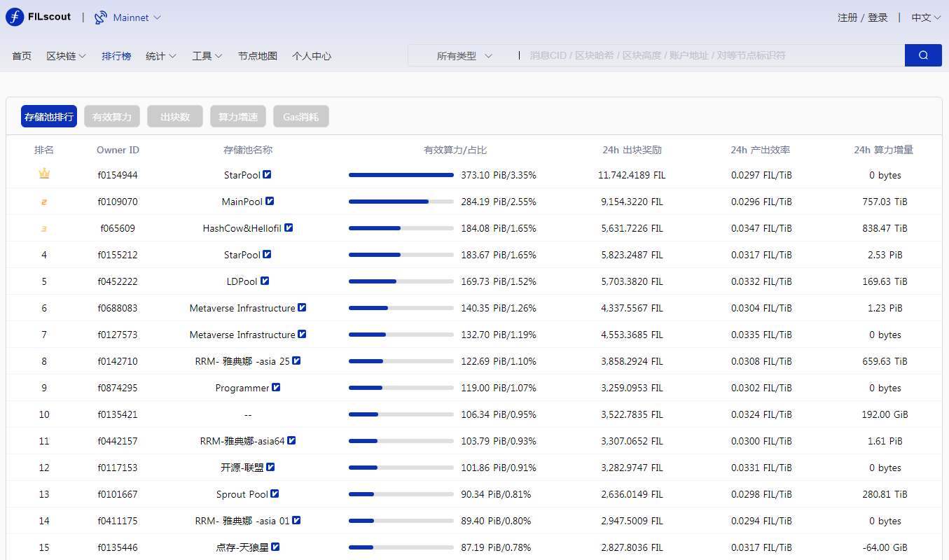
Task: Open the 节点地图 node map
Action: click(258, 56)
